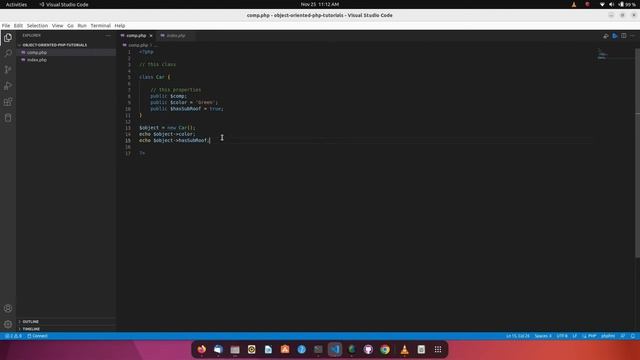Open the Go menu
The height and width of the screenshot is (360, 640).
coord(70,25)
